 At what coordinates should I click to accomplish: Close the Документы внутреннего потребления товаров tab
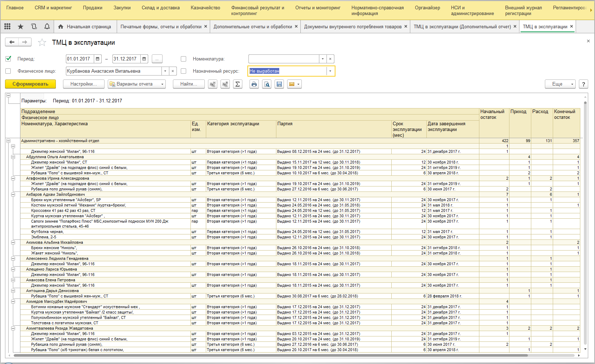tap(406, 26)
